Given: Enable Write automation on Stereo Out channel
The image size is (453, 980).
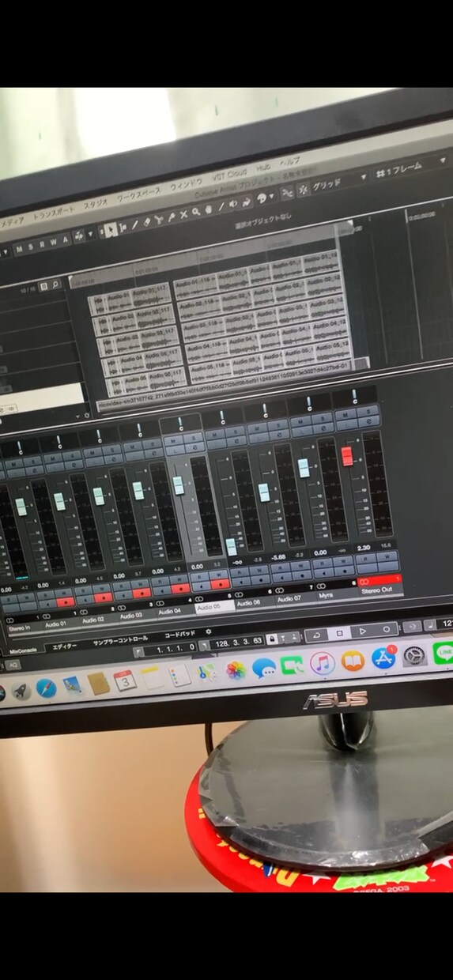Looking at the screenshot, I should coord(386,556).
